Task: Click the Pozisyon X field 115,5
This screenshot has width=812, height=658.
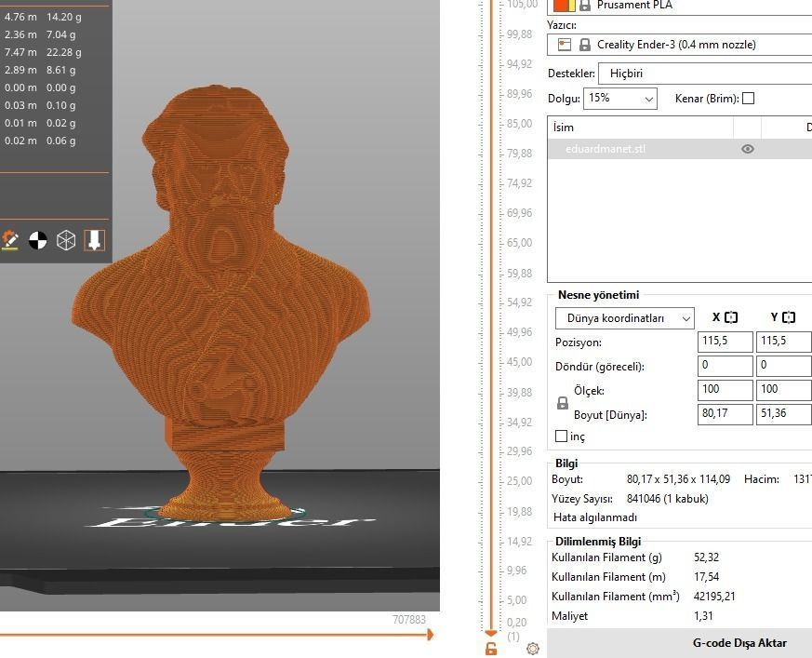Action: (x=725, y=342)
